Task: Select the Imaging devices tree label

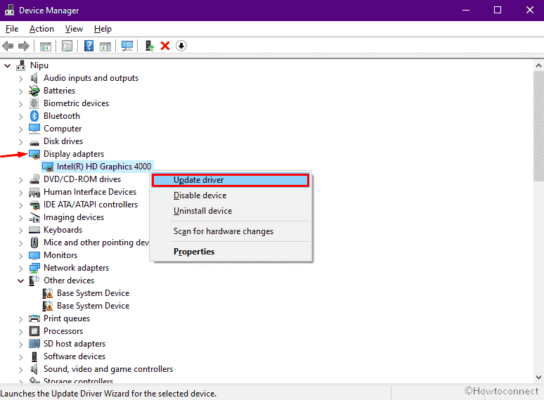Action: 74,218
